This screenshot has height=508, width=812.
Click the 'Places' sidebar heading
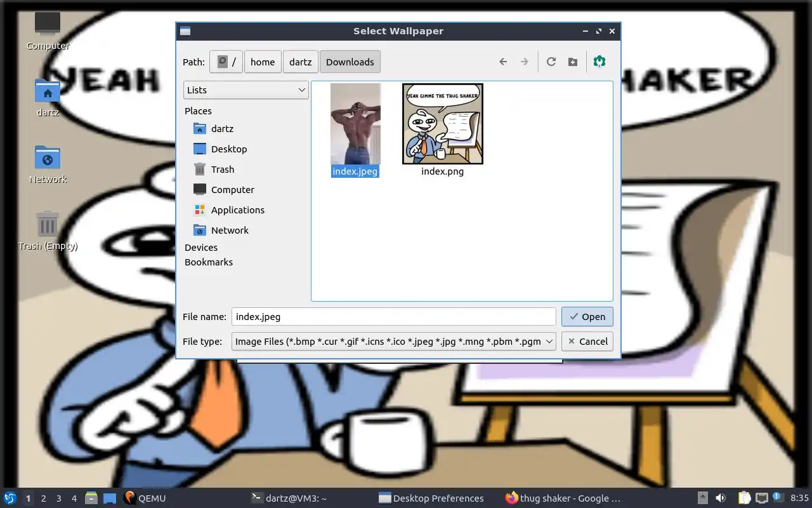[x=198, y=110]
